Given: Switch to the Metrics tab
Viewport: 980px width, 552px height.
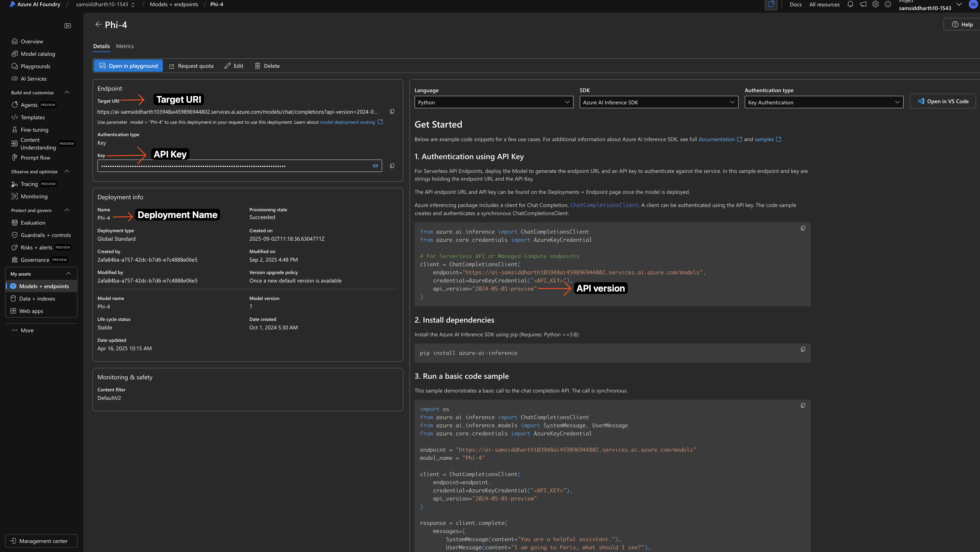Looking at the screenshot, I should coord(125,46).
